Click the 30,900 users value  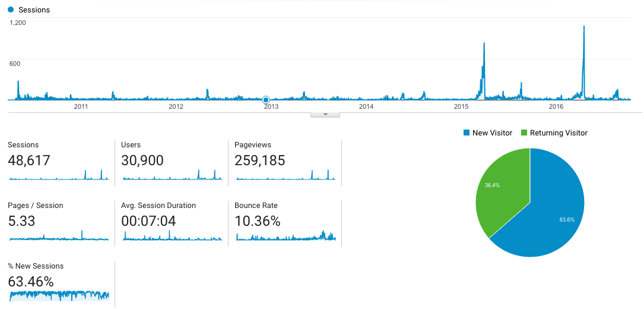pyautogui.click(x=142, y=160)
